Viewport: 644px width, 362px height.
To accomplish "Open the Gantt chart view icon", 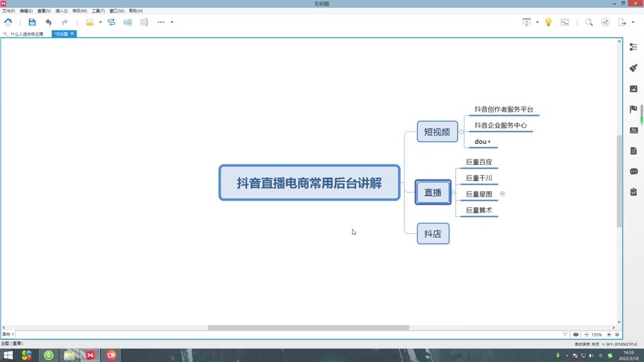I will (565, 22).
